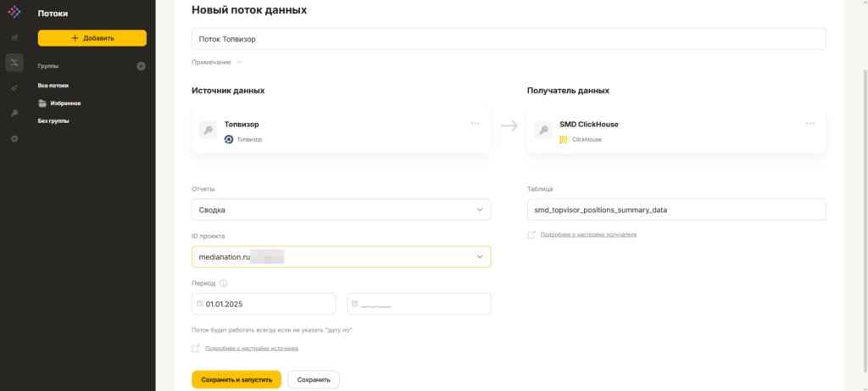Open Подробнее о настройке получателя link
Screen dimensions: 868x391
(x=588, y=235)
